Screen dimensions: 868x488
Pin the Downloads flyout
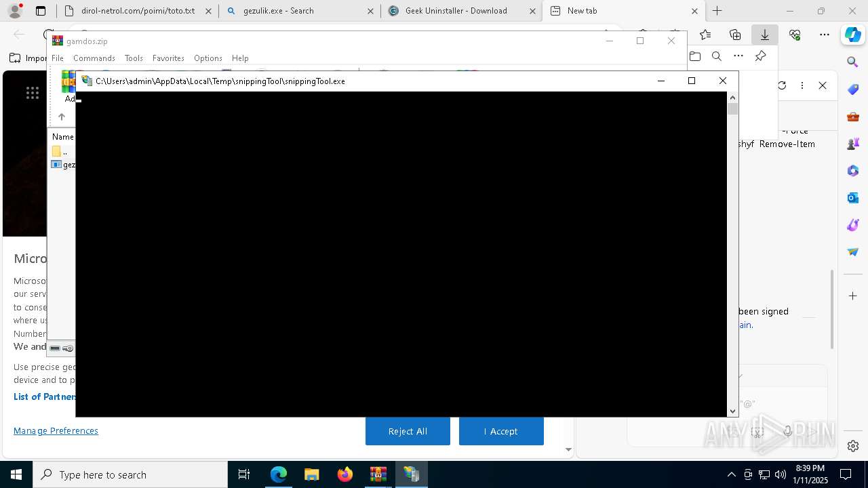pyautogui.click(x=760, y=56)
